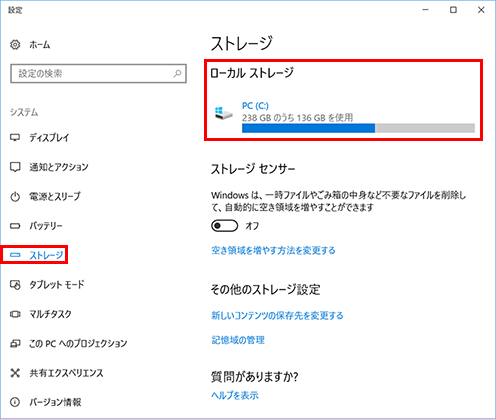
Task: Click the search magnifier icon
Action: [x=177, y=73]
